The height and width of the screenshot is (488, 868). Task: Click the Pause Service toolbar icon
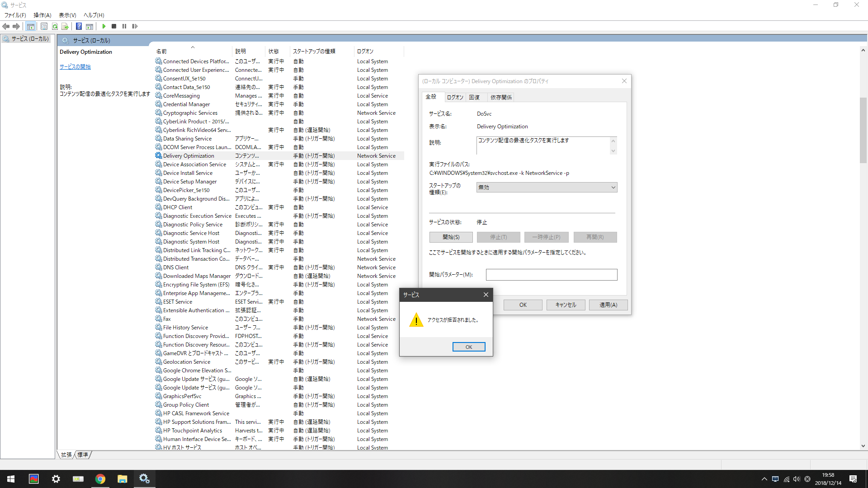pos(124,26)
